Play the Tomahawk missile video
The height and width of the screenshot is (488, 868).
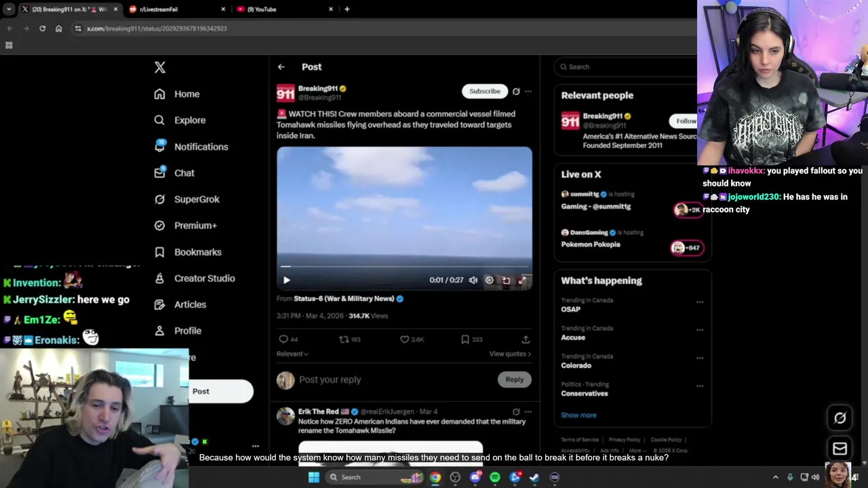click(x=287, y=280)
